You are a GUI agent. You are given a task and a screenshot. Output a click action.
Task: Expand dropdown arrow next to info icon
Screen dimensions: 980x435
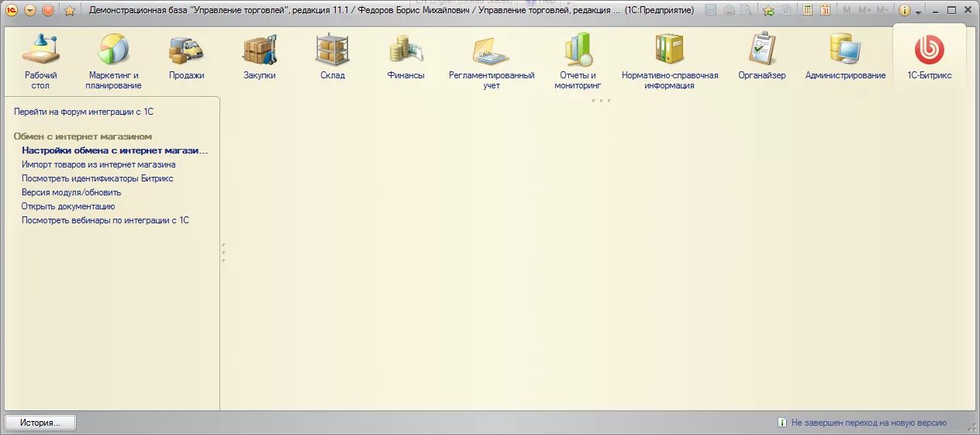click(x=919, y=12)
